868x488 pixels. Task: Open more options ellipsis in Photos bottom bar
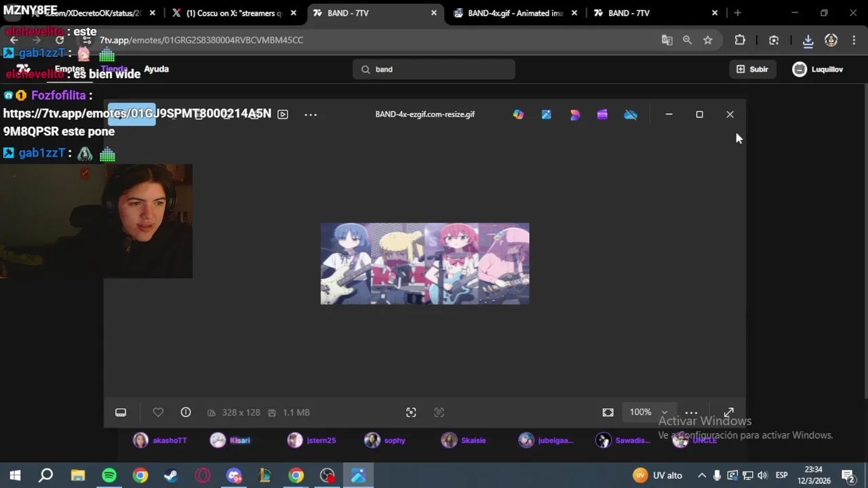coord(691,412)
